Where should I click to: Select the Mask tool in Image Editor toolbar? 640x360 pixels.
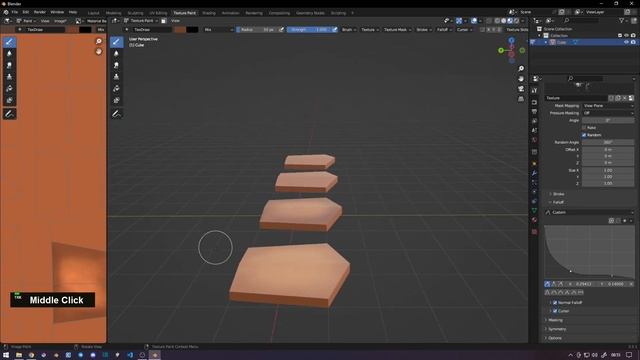click(x=9, y=100)
